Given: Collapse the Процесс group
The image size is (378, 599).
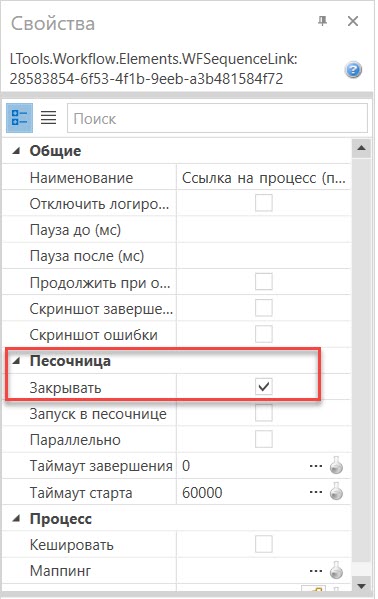Looking at the screenshot, I should pos(16,519).
